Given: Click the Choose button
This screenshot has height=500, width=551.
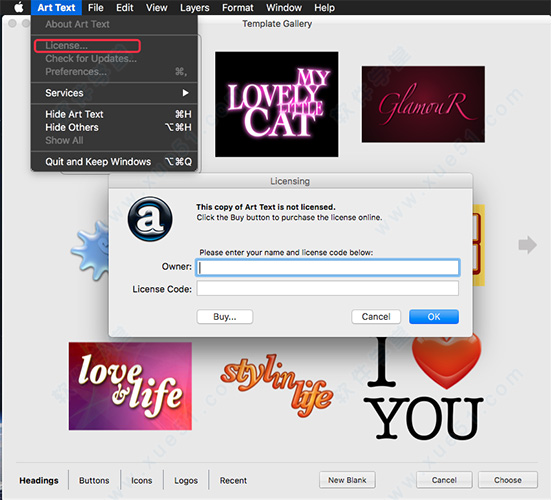Looking at the screenshot, I should 508,480.
